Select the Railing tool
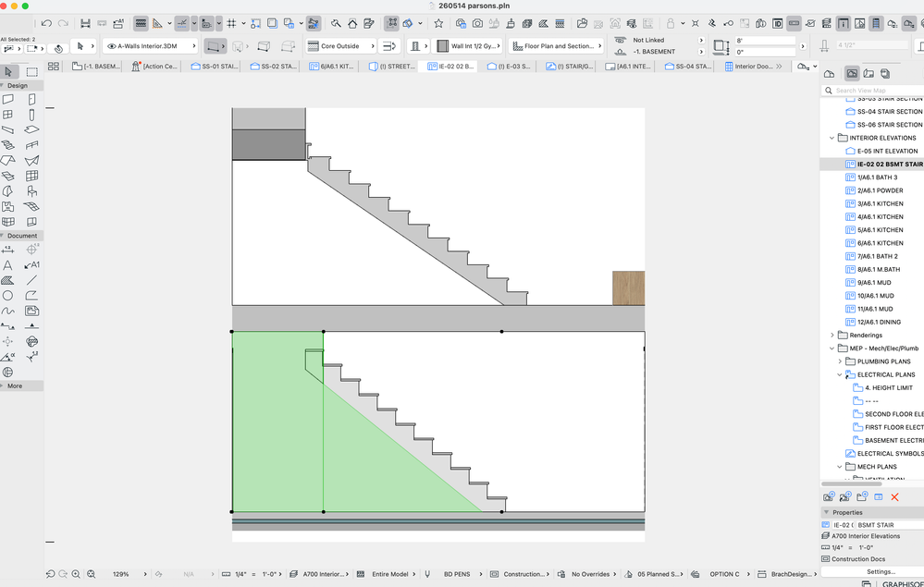Screen dimensions: 924x587 click(31, 145)
